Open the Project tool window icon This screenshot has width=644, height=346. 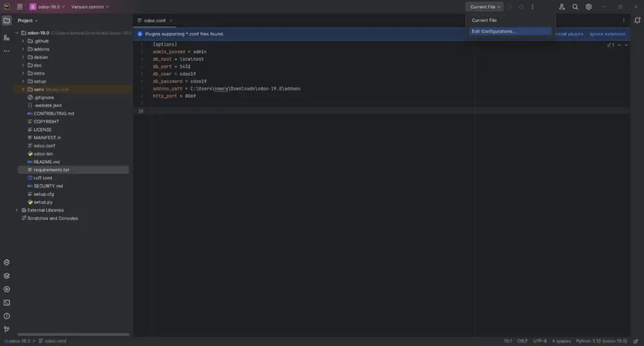coord(7,21)
